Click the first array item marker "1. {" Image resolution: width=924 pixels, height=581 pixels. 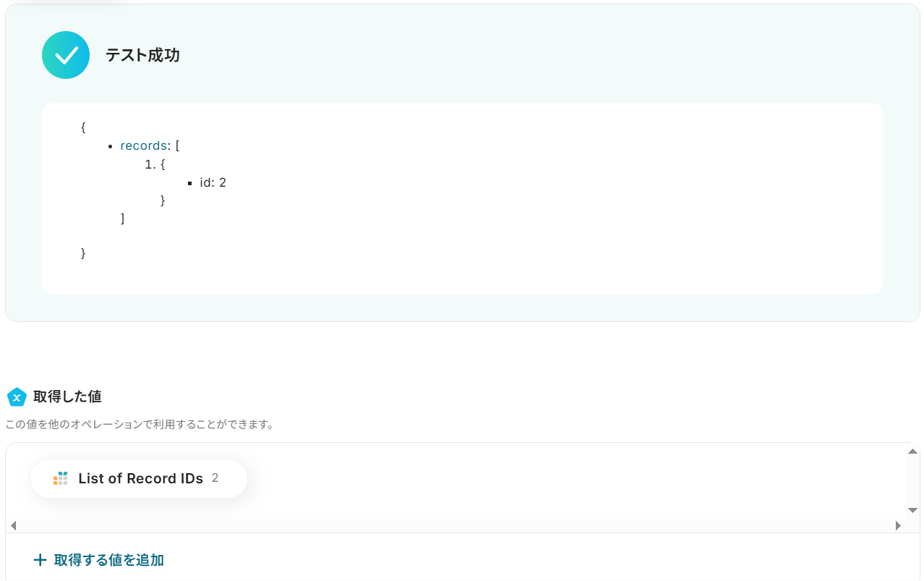click(155, 164)
